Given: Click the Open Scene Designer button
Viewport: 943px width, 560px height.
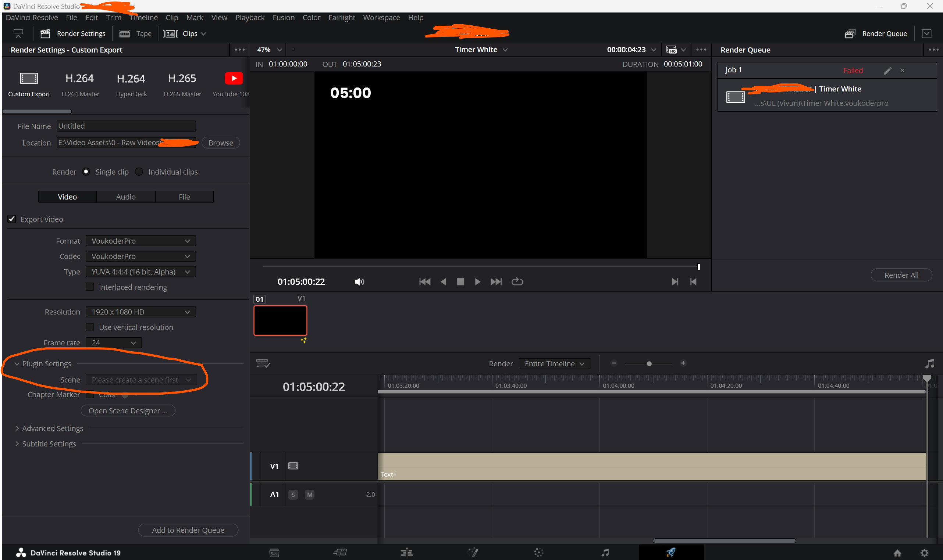Looking at the screenshot, I should 128,410.
